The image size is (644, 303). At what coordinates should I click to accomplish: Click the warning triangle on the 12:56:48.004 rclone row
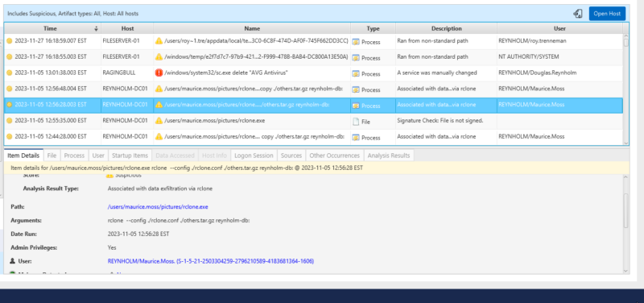tap(159, 89)
